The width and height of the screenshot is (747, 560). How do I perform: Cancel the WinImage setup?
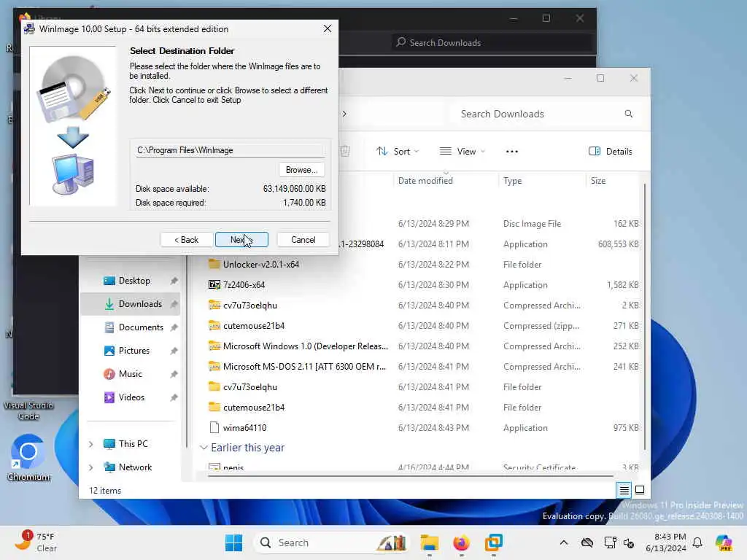pos(303,239)
